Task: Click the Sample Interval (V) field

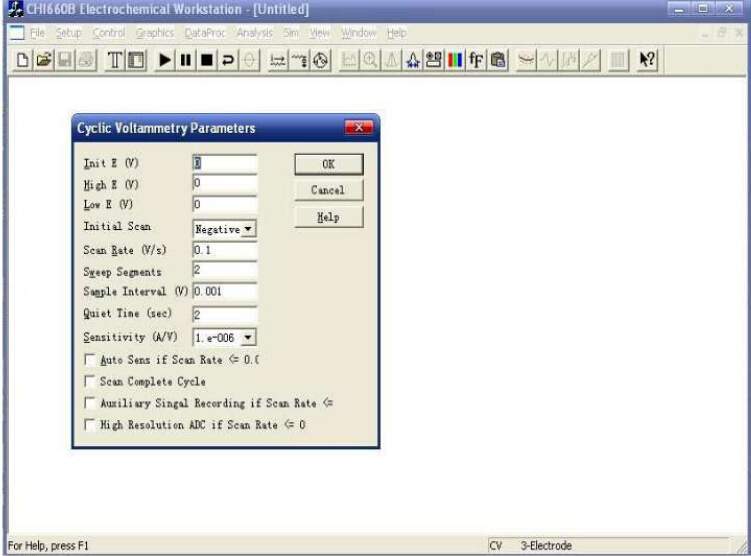Action: (225, 291)
